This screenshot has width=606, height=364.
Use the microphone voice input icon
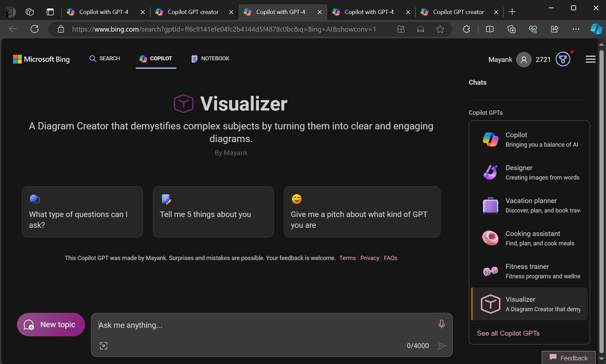point(441,324)
